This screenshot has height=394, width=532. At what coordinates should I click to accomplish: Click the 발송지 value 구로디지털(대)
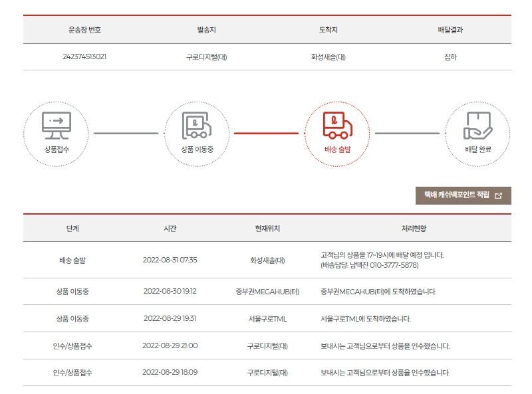tap(207, 56)
